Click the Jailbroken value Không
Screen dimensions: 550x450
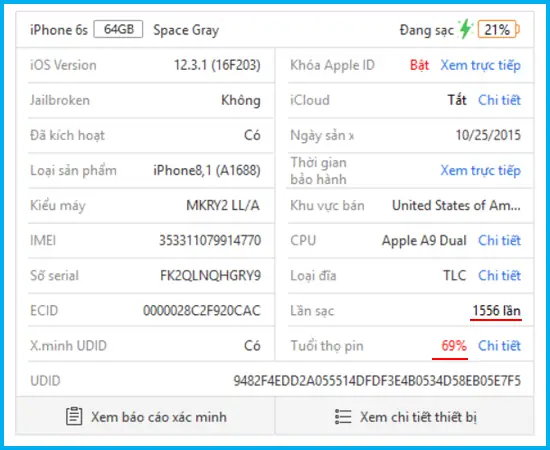pos(241,100)
